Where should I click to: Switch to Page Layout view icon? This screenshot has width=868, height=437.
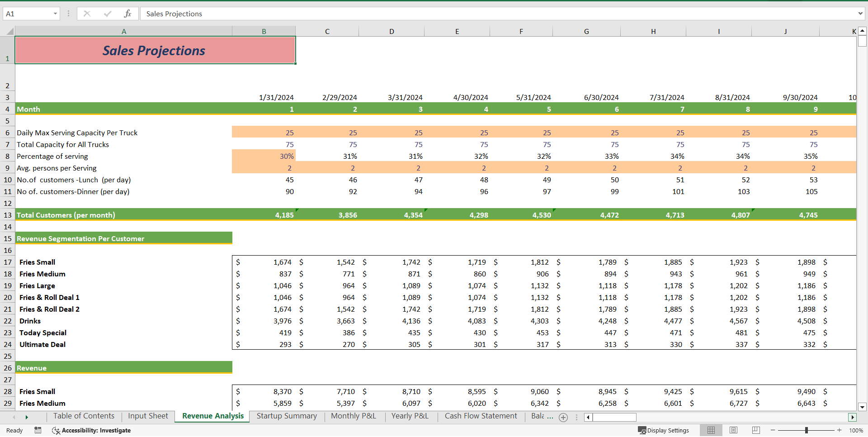pos(733,430)
